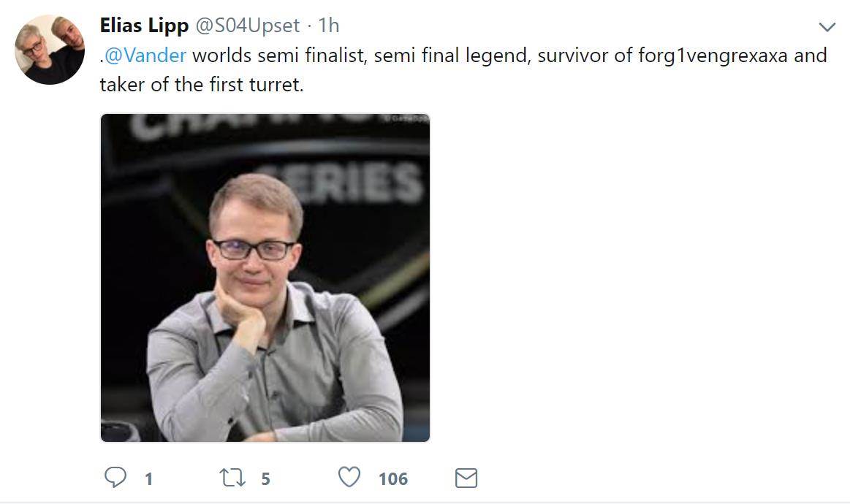Open the 1h timestamp permalink
The width and height of the screenshot is (850, 504).
[x=329, y=25]
